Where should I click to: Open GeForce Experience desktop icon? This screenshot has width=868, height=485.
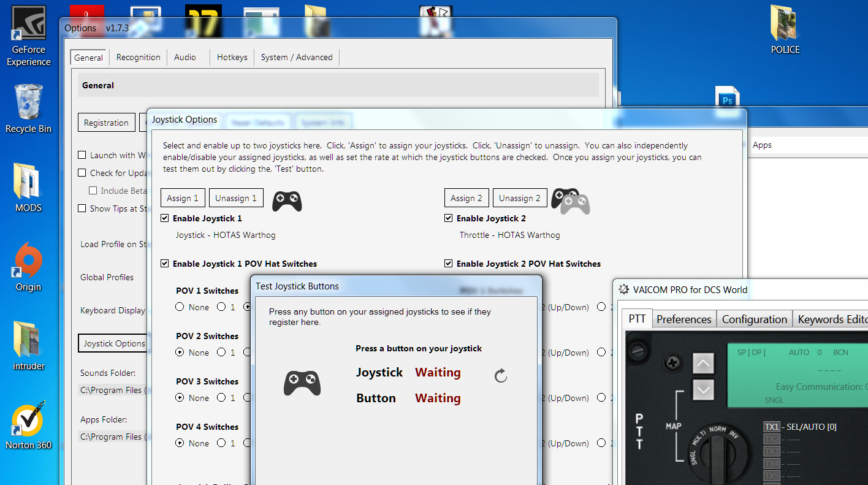(x=28, y=36)
